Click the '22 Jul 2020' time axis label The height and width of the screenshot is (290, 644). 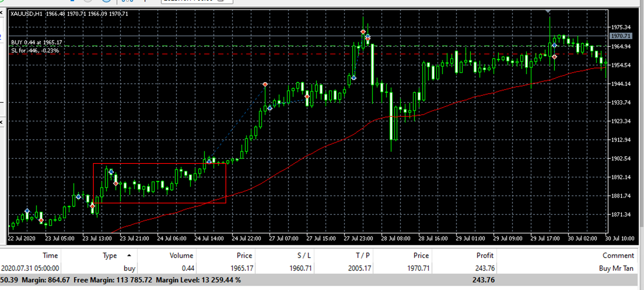22,238
